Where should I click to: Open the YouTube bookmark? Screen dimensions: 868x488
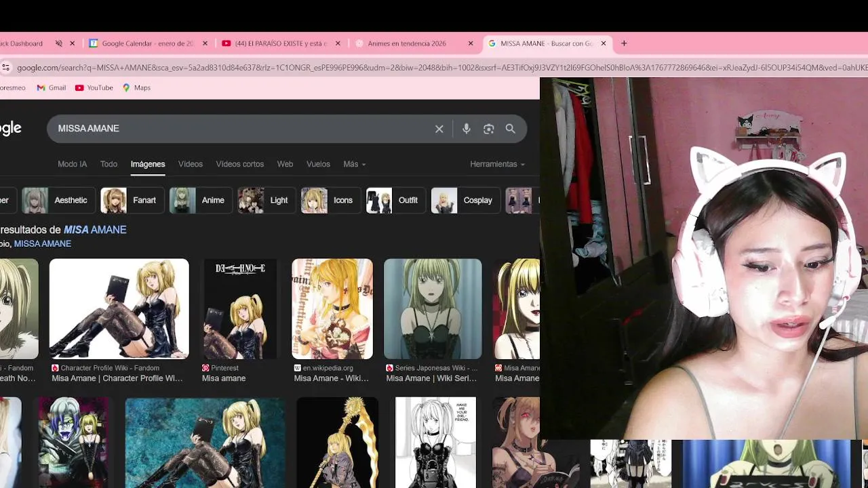pyautogui.click(x=94, y=87)
